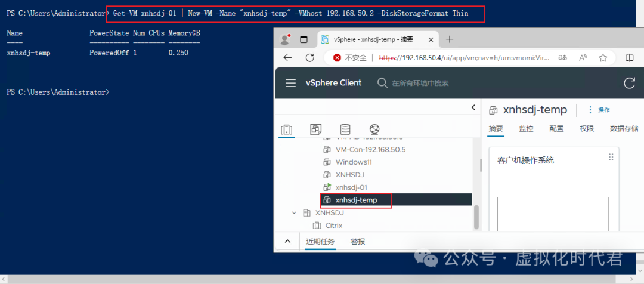Open a new browser tab
644x284 pixels.
click(450, 39)
